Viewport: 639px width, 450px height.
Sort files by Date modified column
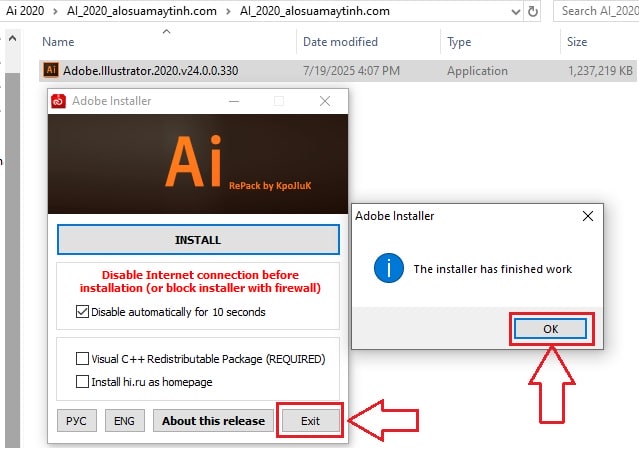pos(340,42)
